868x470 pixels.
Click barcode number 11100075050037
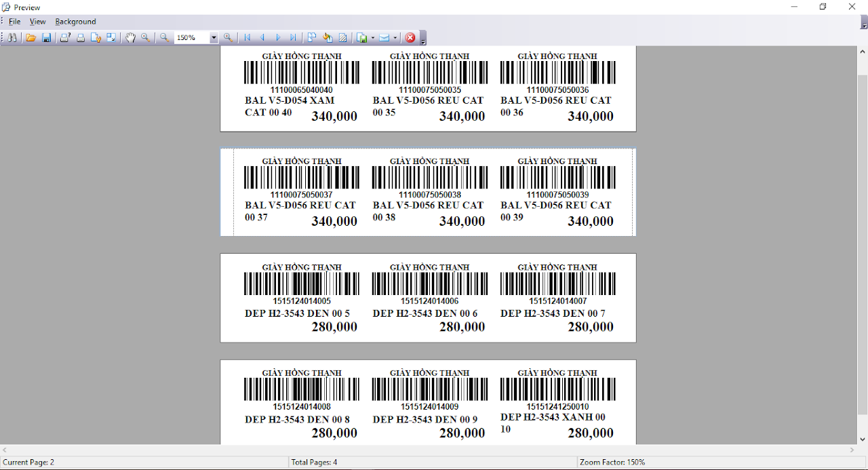click(302, 195)
